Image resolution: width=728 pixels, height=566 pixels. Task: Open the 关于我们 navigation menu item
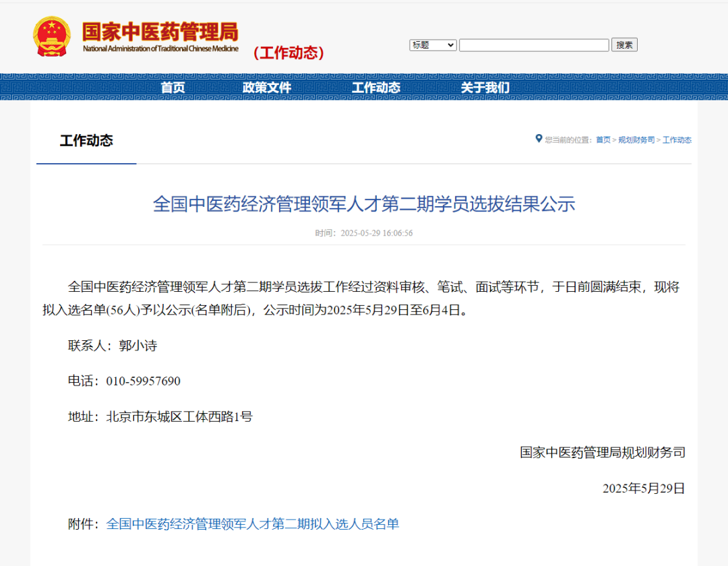[485, 87]
